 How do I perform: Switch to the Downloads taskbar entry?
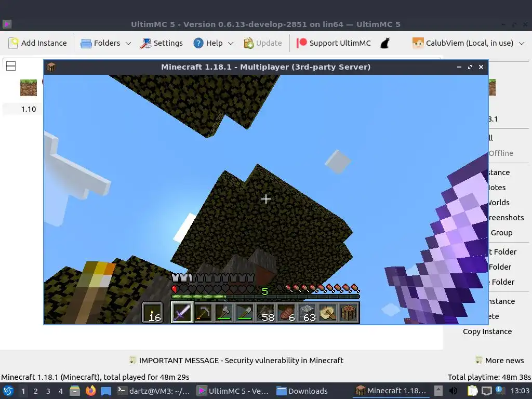coord(302,391)
